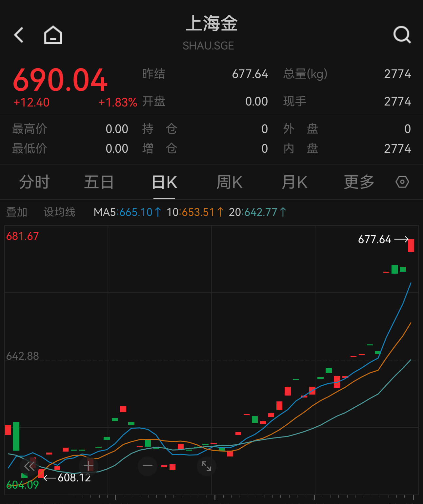Image resolution: width=423 pixels, height=504 pixels.
Task: Tap the 上海金 title
Action: coord(211,24)
